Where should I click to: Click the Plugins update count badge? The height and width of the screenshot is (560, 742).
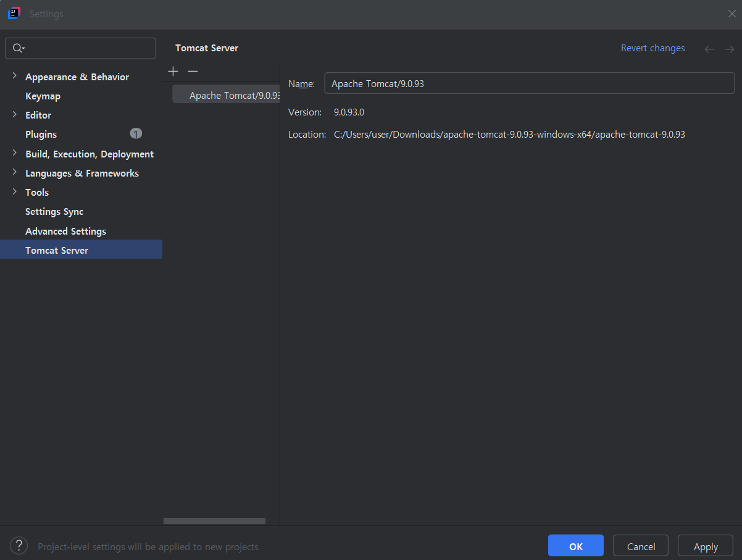pyautogui.click(x=136, y=133)
